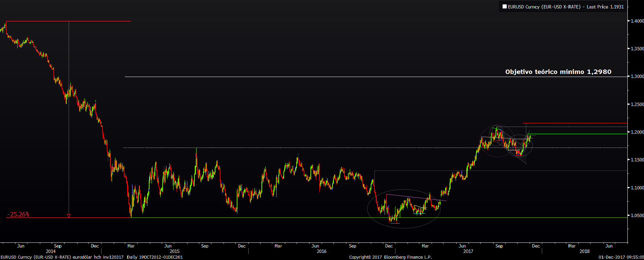The image size is (644, 260).
Task: Click the 'eurodólar hch inv120317' chart title
Action: point(98,257)
